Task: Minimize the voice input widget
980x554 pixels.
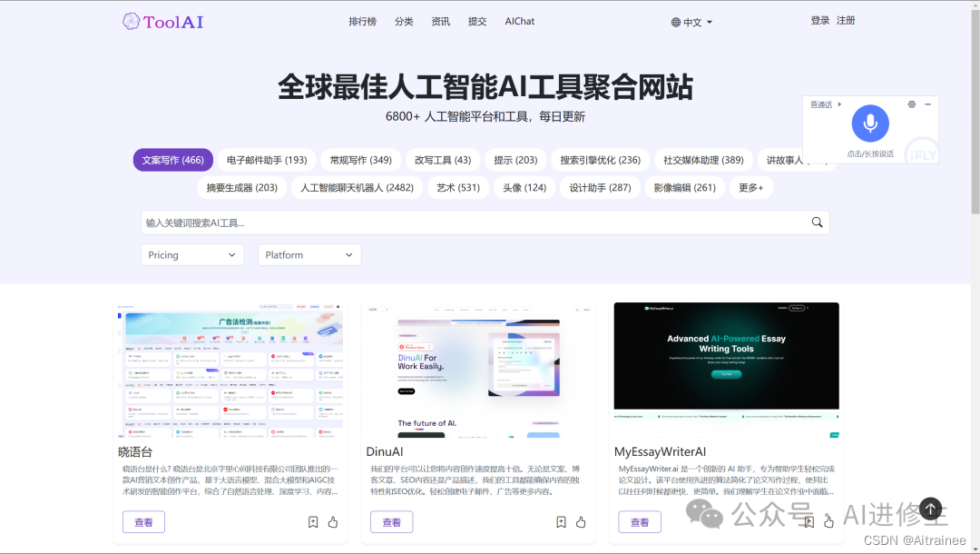Action: pyautogui.click(x=928, y=104)
